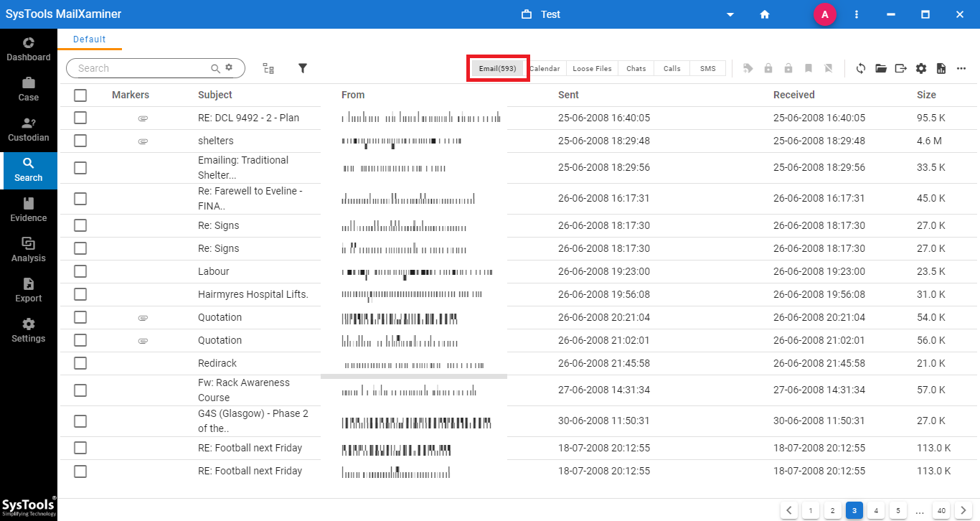Go to Custodian in the sidebar
Image resolution: width=980 pixels, height=521 pixels.
[x=29, y=130]
